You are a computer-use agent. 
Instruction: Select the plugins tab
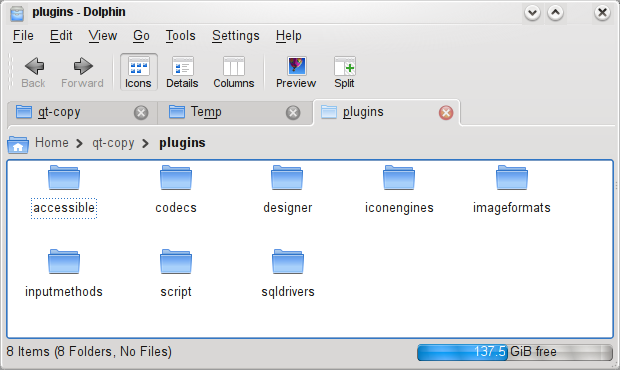coord(387,112)
